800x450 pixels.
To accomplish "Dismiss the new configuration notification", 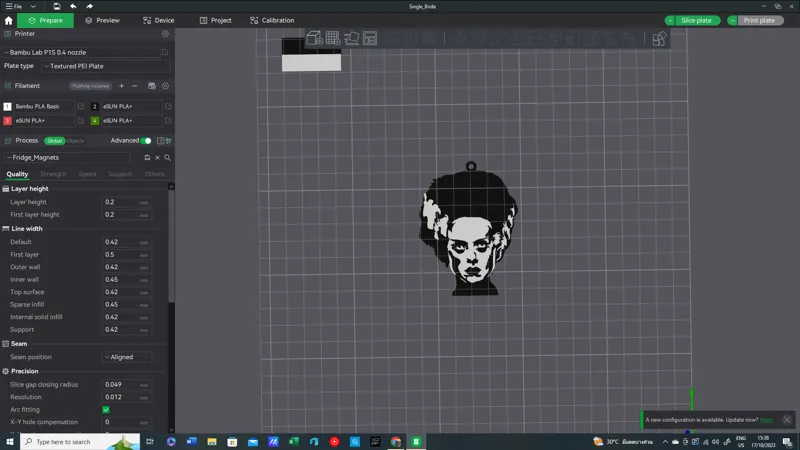I will 787,420.
